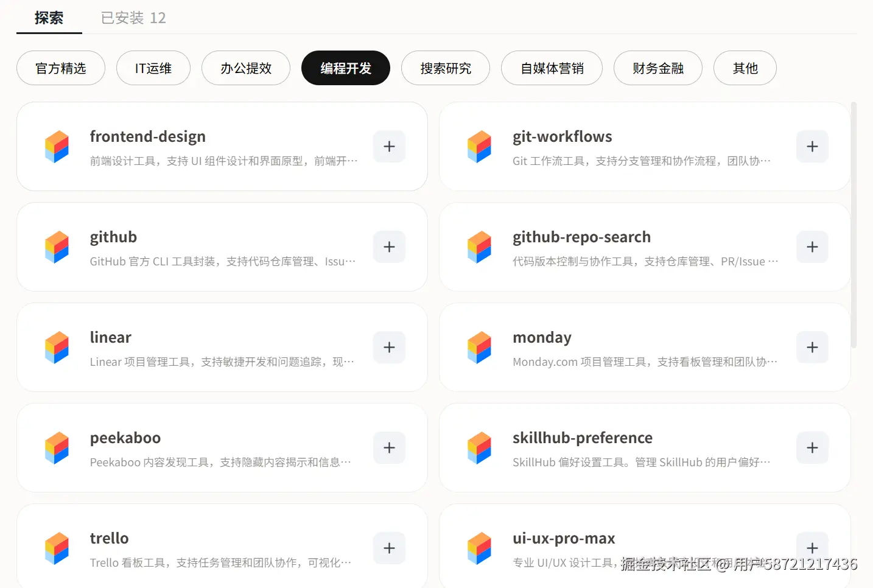The height and width of the screenshot is (588, 873).
Task: Open the git-workflows skill title
Action: [563, 136]
